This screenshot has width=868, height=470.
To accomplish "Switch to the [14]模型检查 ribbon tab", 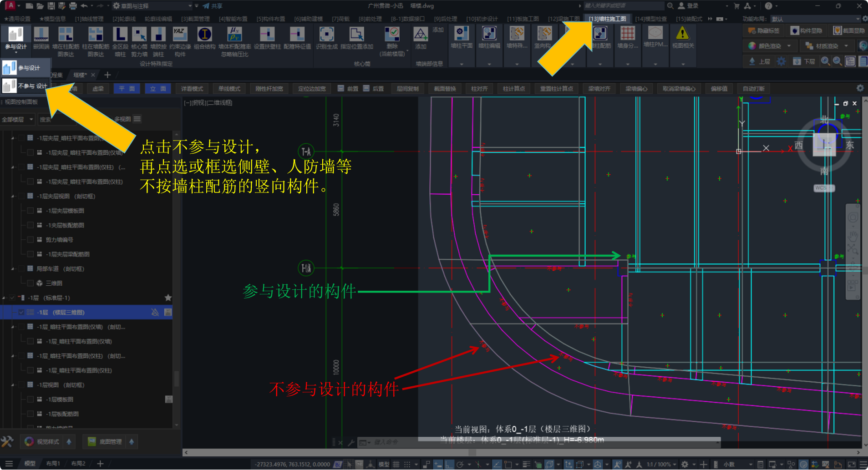I will (651, 19).
